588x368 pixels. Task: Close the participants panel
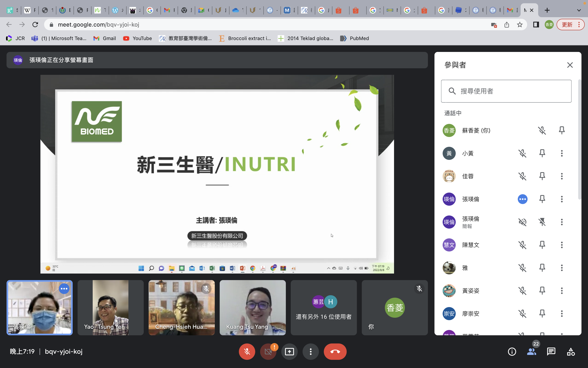pos(570,65)
